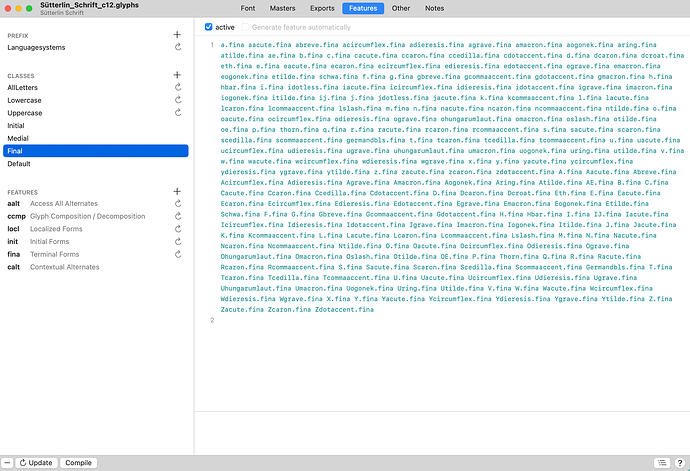Open the aalt Access All Alternates feature
690x471 pixels.
53,204
